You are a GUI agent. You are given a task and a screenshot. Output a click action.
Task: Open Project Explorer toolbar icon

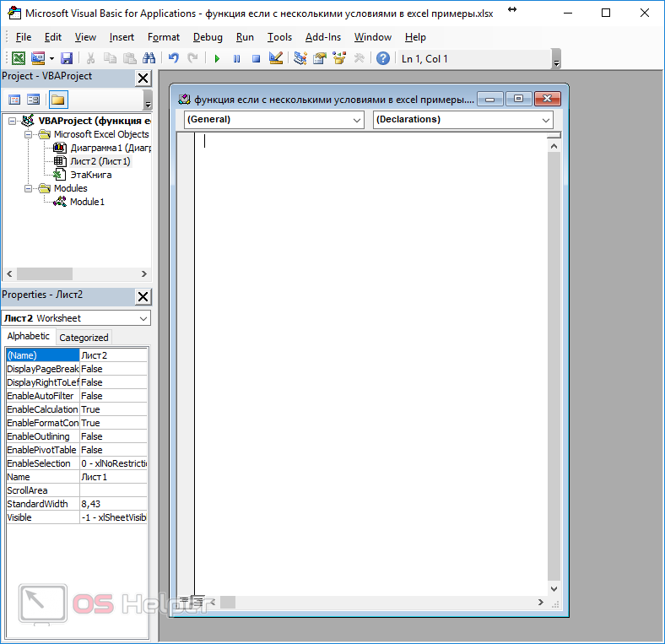click(300, 58)
